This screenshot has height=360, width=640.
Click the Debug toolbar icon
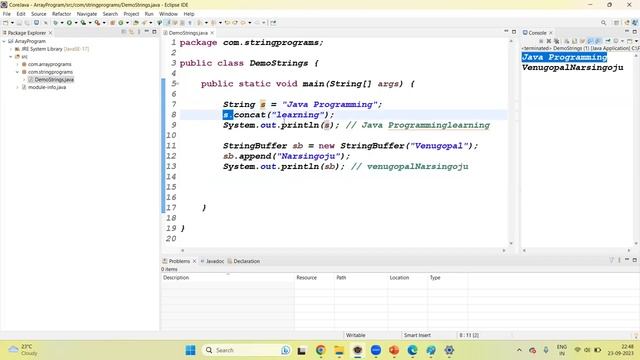[x=56, y=23]
